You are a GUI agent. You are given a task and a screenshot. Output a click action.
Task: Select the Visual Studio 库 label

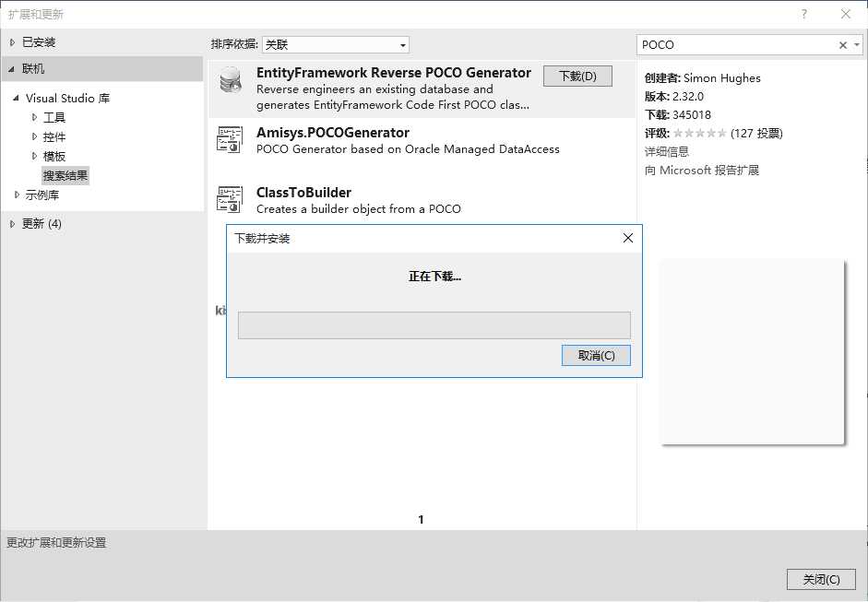(x=67, y=98)
